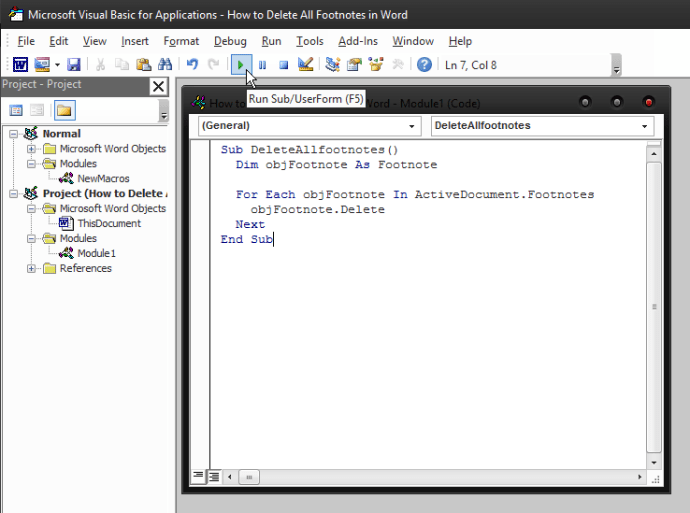Open the Microsoft Visual Basic Help icon

tap(424, 65)
